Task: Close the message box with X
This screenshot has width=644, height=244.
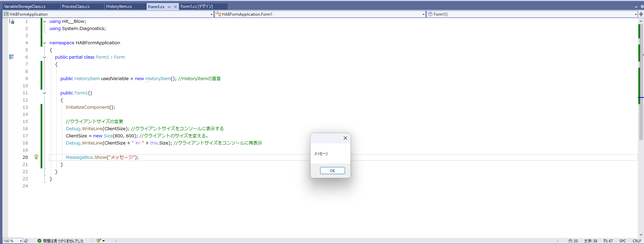Action: tap(345, 138)
